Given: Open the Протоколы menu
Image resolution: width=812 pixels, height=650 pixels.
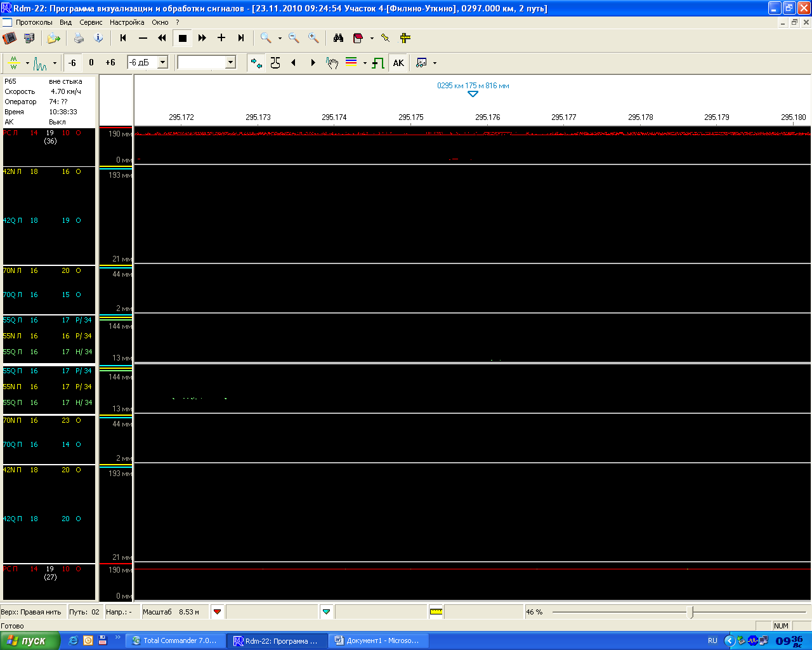Looking at the screenshot, I should click(x=34, y=22).
